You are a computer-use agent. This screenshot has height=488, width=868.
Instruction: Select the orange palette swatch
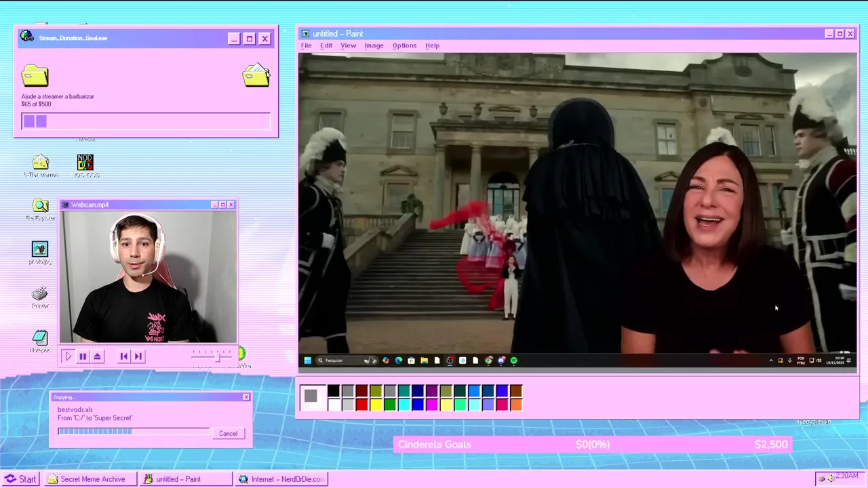pyautogui.click(x=516, y=405)
